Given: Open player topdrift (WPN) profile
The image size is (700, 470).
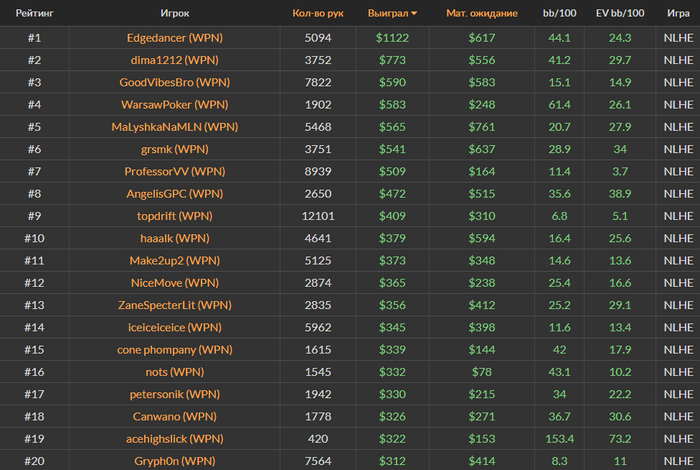Looking at the screenshot, I should pos(175,216).
